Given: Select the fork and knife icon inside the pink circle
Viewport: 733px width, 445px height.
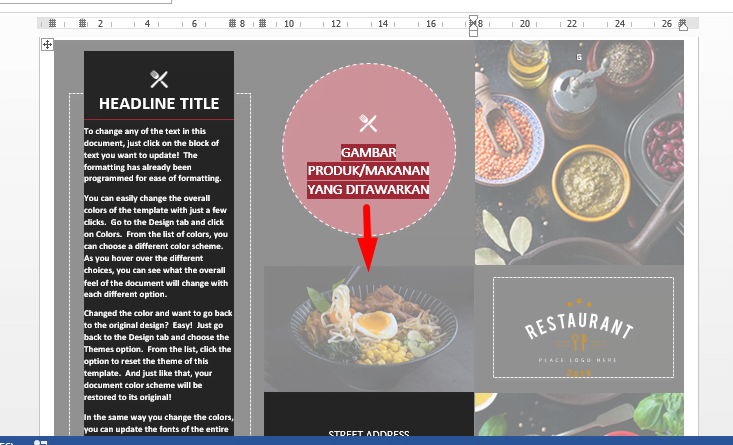Looking at the screenshot, I should [368, 123].
